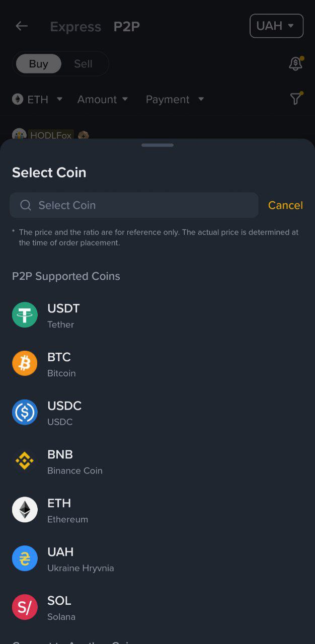Image resolution: width=315 pixels, height=644 pixels.
Task: Switch toggle to Sell
Action: [x=83, y=64]
